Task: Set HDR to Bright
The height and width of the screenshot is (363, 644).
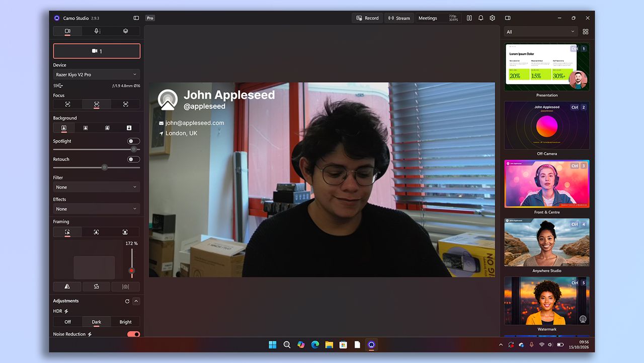Action: pos(125,322)
